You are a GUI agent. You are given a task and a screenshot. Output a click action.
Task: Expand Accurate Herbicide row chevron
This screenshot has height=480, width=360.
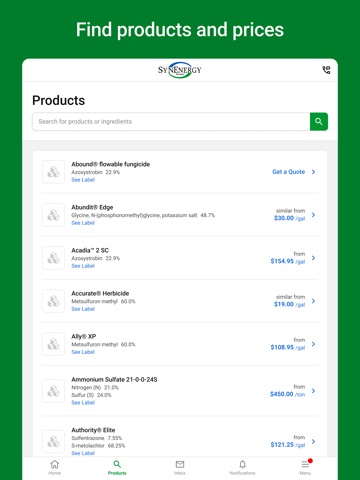tap(313, 301)
